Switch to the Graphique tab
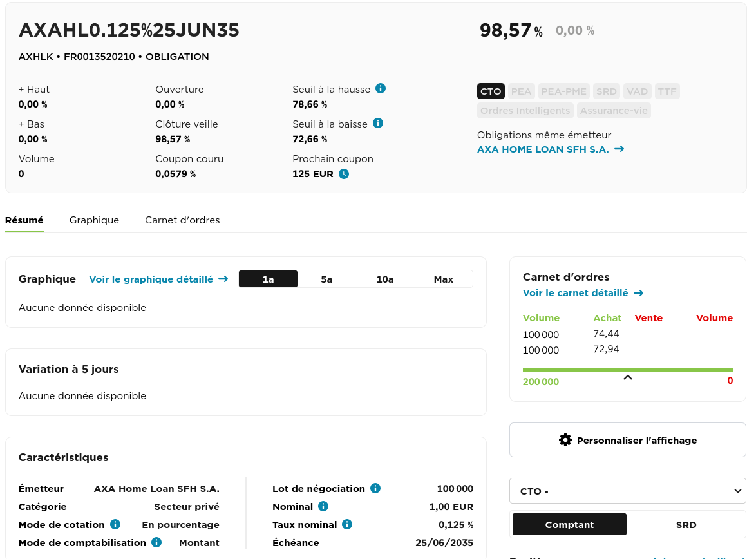This screenshot has height=559, width=756. click(94, 220)
